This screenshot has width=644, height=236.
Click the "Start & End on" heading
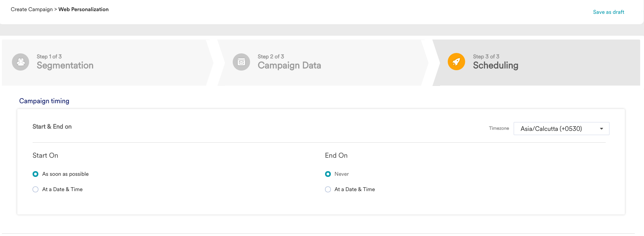52,127
